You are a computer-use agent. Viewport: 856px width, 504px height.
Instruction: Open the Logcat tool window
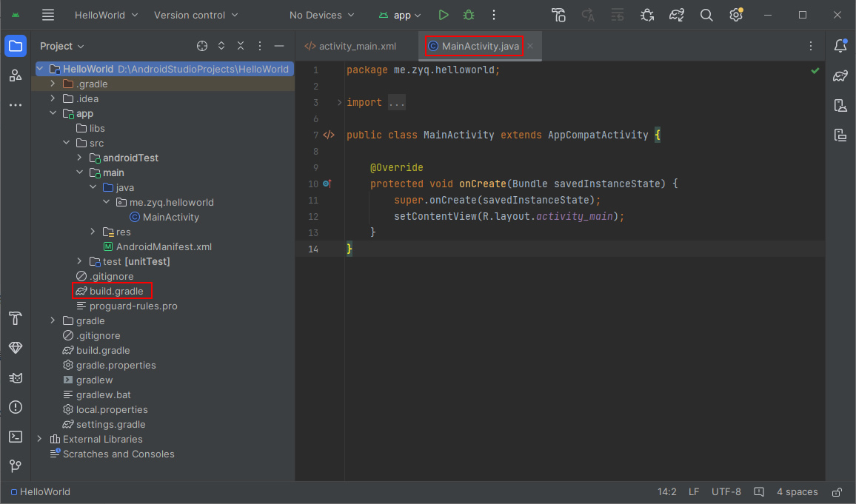pyautogui.click(x=16, y=377)
